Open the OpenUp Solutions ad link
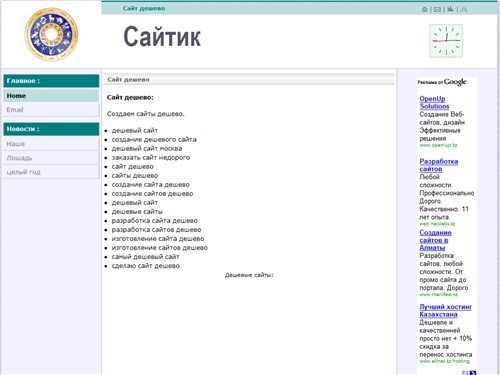 434,102
